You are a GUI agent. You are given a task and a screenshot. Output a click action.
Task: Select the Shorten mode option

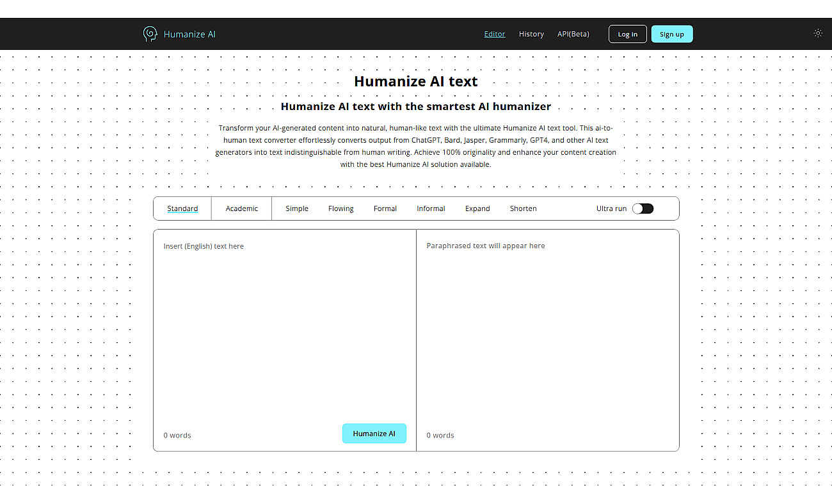tap(524, 209)
